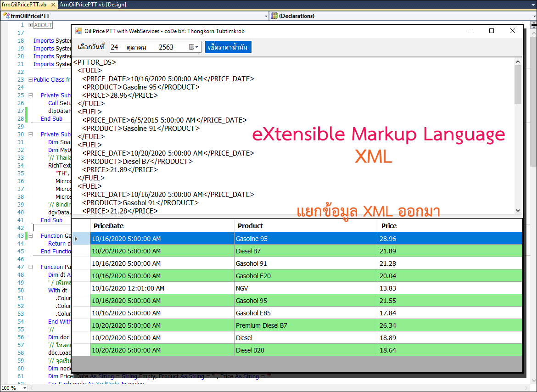537x392 pixels.
Task: Sort by PriceDate column header
Action: [x=162, y=226]
